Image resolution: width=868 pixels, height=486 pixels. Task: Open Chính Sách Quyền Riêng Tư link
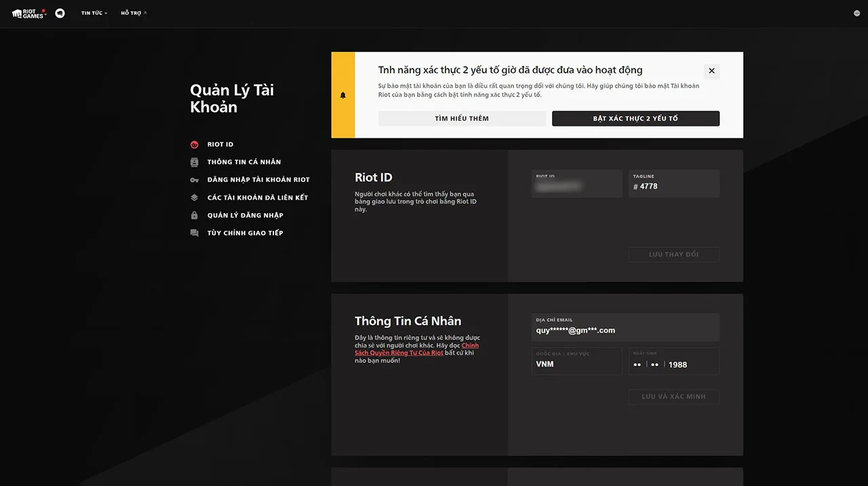coord(416,350)
